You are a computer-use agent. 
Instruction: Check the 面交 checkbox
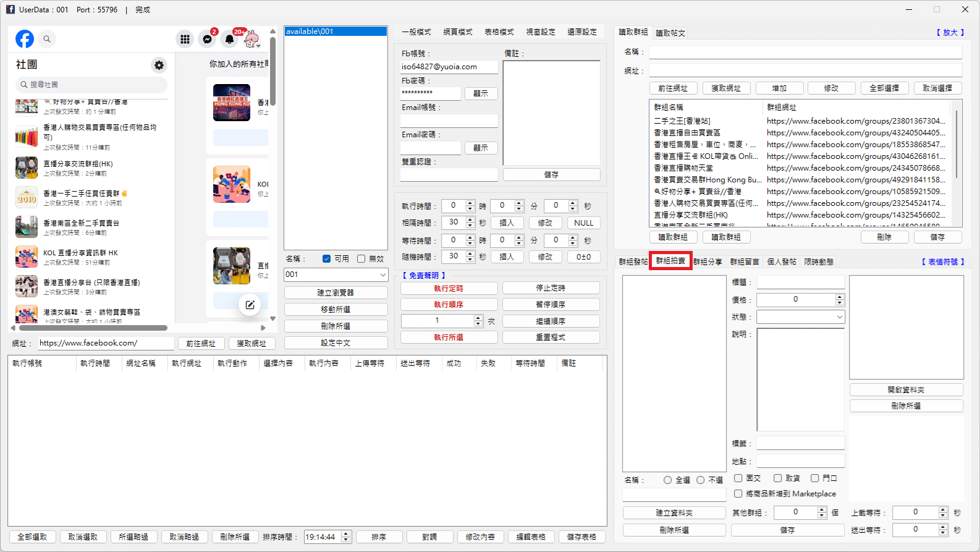click(x=738, y=478)
